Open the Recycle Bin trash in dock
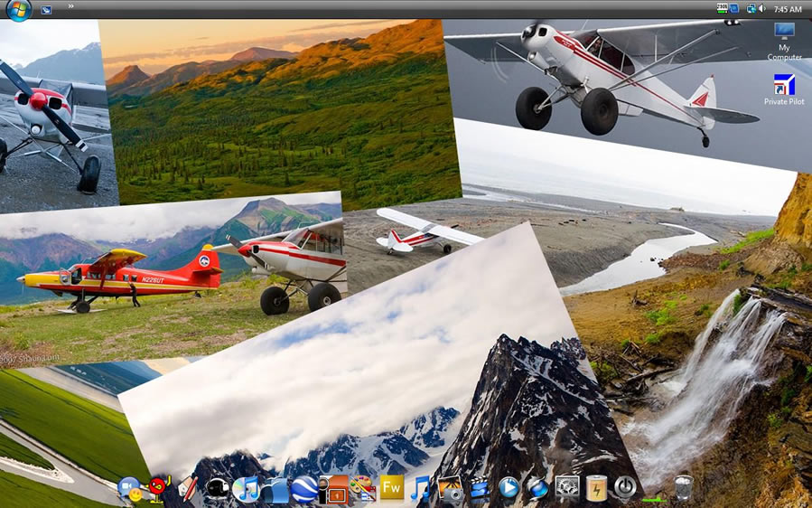This screenshot has height=508, width=812. click(x=684, y=488)
